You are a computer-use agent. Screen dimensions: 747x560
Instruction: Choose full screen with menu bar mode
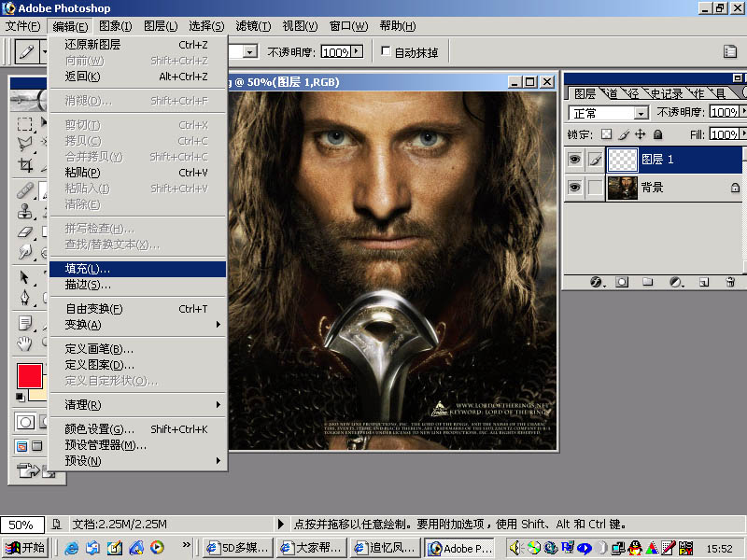click(37, 446)
